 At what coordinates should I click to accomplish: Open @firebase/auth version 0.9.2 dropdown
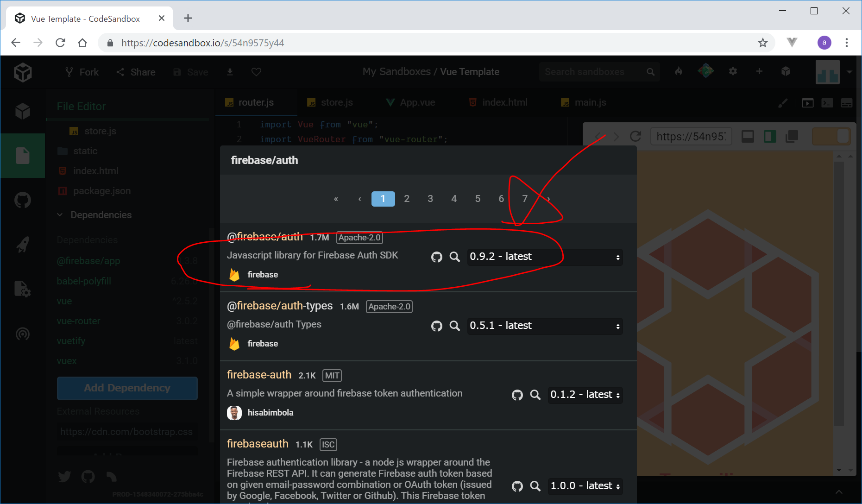(545, 257)
